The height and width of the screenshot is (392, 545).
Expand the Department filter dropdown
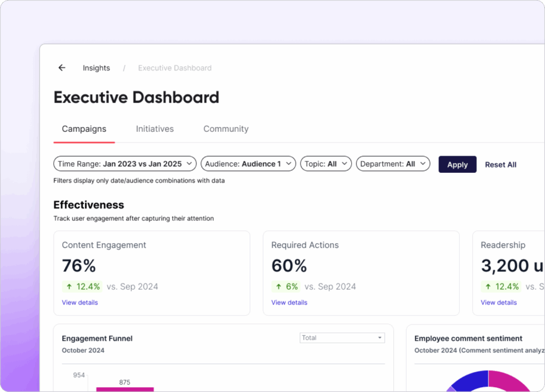click(393, 164)
